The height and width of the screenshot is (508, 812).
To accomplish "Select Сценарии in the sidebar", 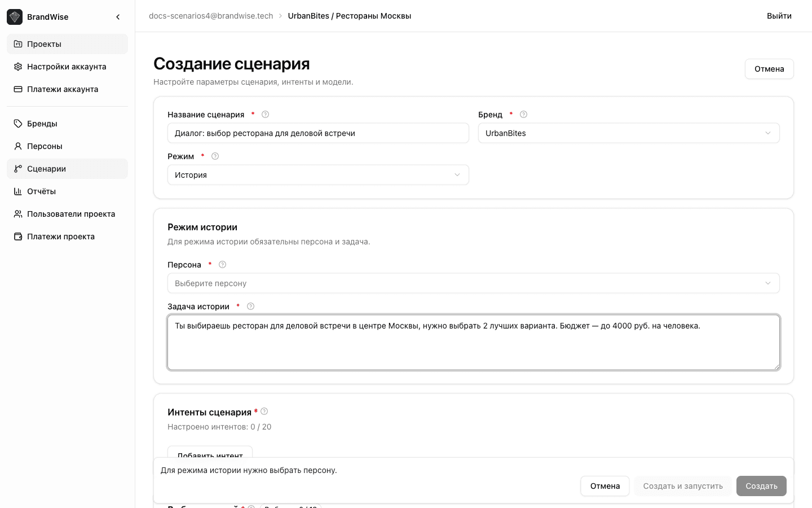I will click(46, 168).
